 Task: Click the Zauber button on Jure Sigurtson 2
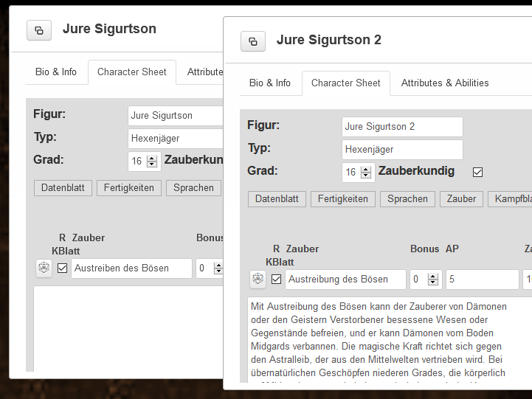click(462, 199)
